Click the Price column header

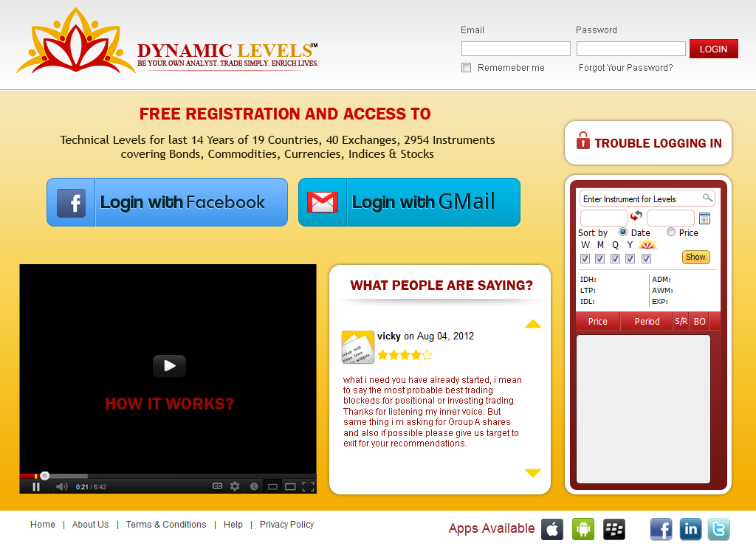[x=598, y=322]
